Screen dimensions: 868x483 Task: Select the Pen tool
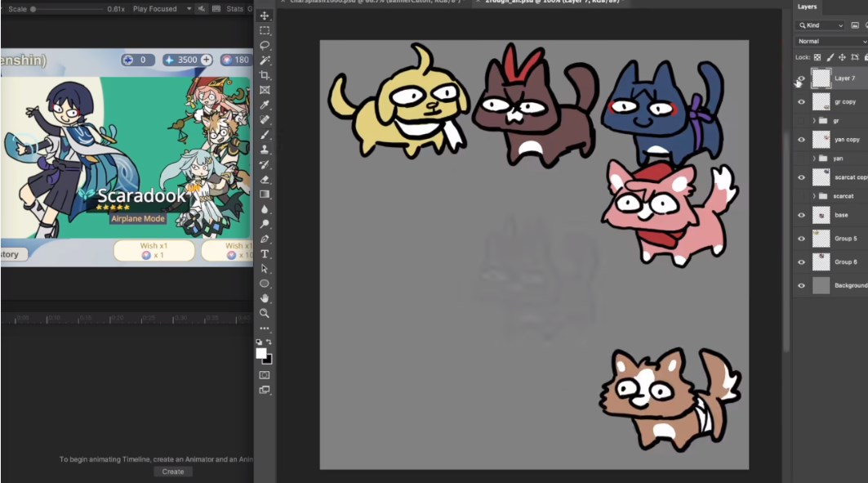click(265, 239)
